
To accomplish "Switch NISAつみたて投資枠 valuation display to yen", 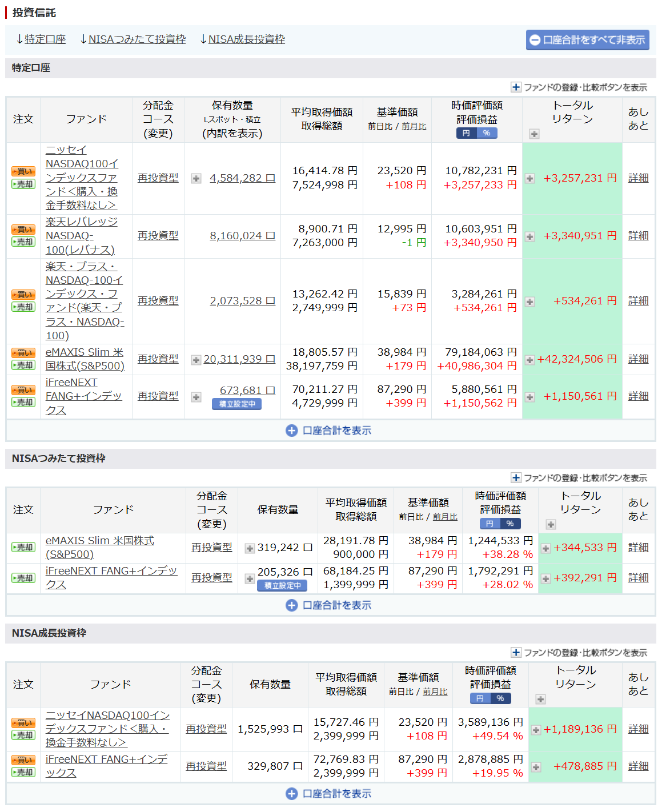I will tap(490, 524).
